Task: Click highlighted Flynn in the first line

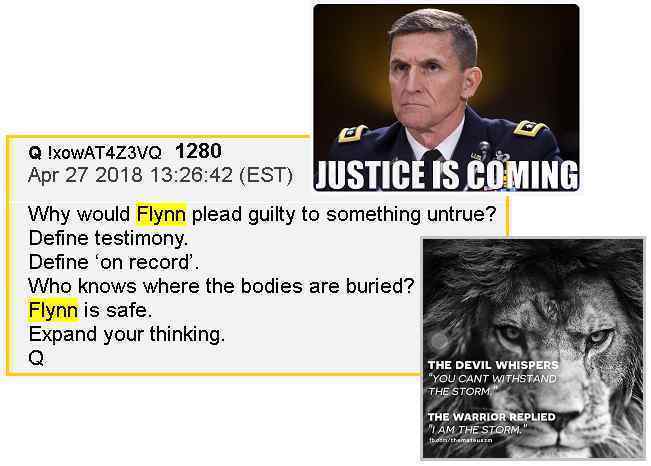Action: click(x=161, y=214)
